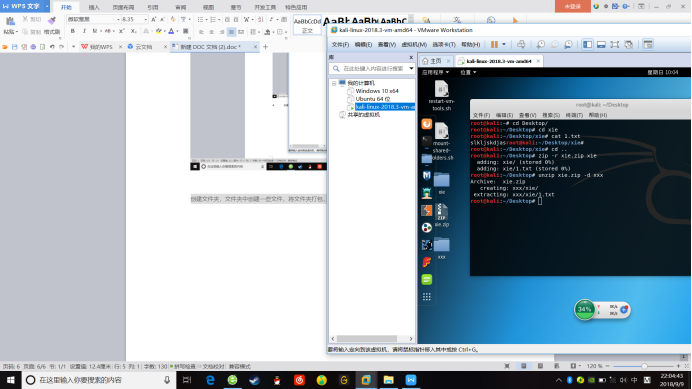Open Kali 位置 menu dropdown

coord(468,72)
